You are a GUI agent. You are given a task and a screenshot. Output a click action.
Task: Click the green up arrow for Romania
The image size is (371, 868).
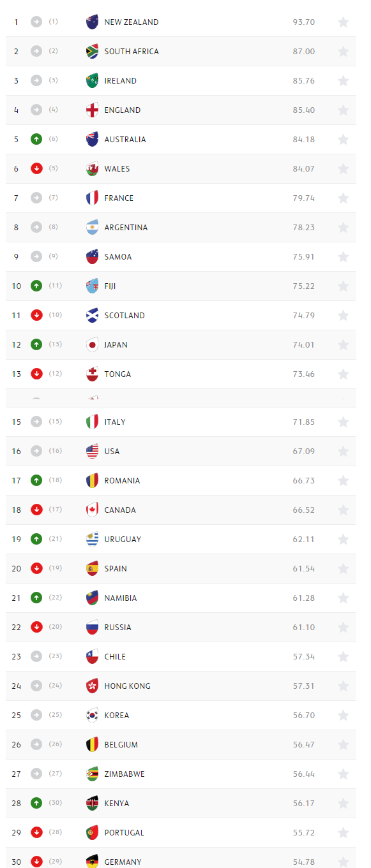pos(36,480)
